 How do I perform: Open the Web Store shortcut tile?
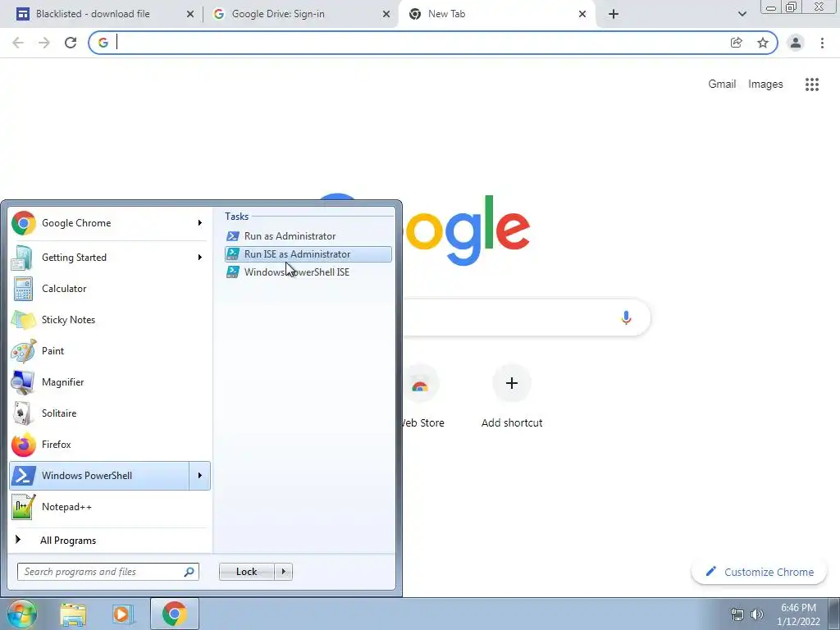coord(421,398)
